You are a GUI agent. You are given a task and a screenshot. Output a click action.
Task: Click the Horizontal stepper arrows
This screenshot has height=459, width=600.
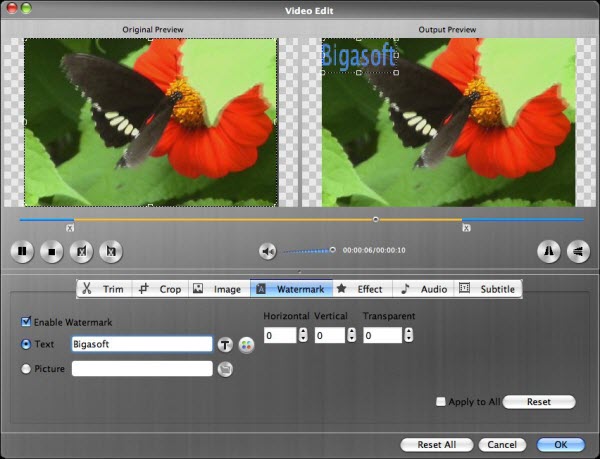click(303, 335)
